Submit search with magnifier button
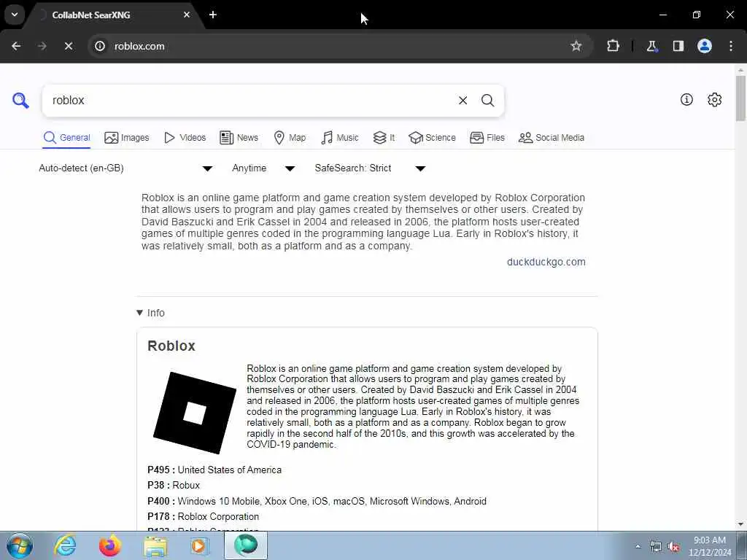The image size is (747, 560). point(487,101)
